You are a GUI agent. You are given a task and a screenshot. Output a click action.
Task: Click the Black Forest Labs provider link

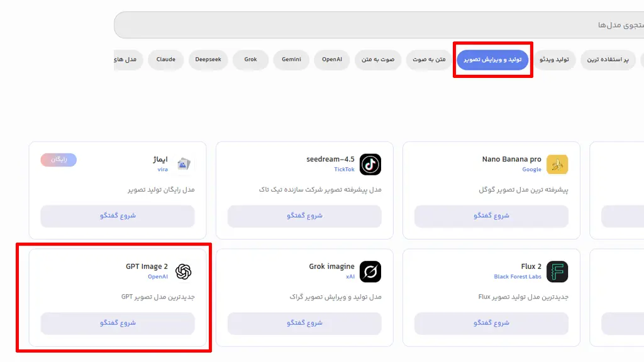(518, 277)
